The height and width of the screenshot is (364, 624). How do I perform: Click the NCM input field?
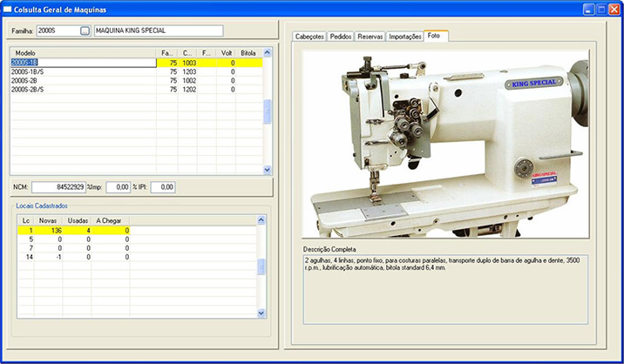59,187
